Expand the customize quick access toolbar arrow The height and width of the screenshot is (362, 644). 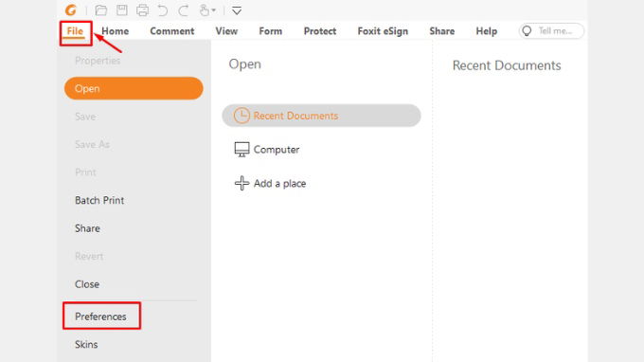(x=237, y=10)
